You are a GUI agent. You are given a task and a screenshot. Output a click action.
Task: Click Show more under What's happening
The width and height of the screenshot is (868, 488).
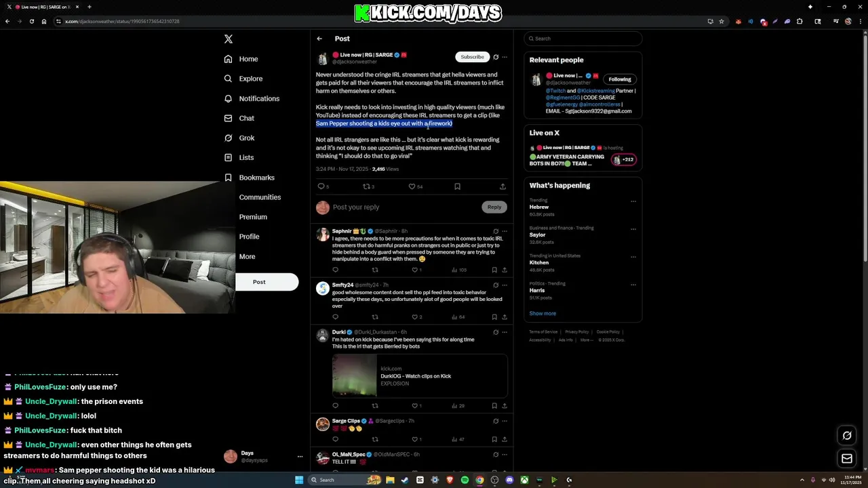[x=542, y=313]
